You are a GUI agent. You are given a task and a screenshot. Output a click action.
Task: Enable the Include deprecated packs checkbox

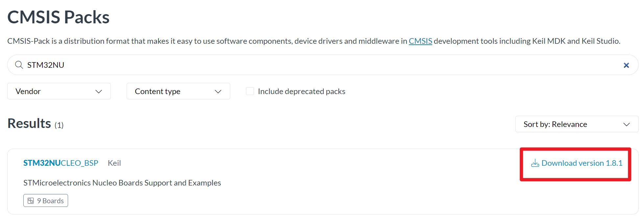[x=250, y=91]
